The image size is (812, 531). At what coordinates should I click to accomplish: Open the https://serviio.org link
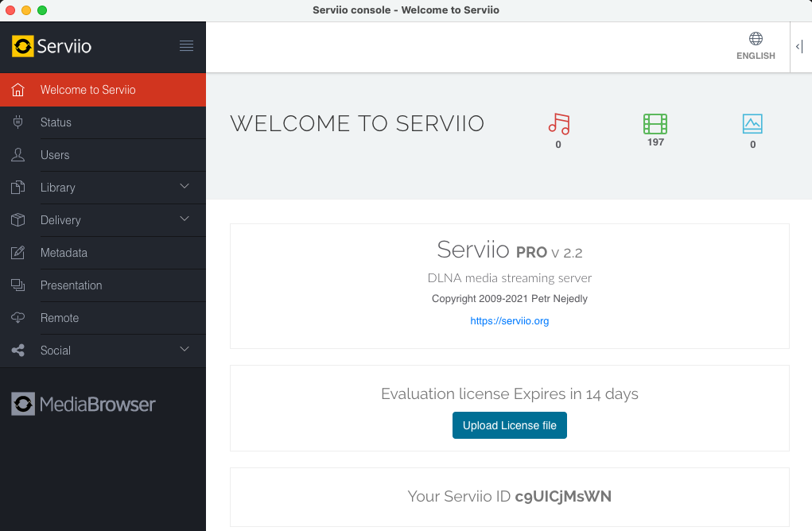510,321
